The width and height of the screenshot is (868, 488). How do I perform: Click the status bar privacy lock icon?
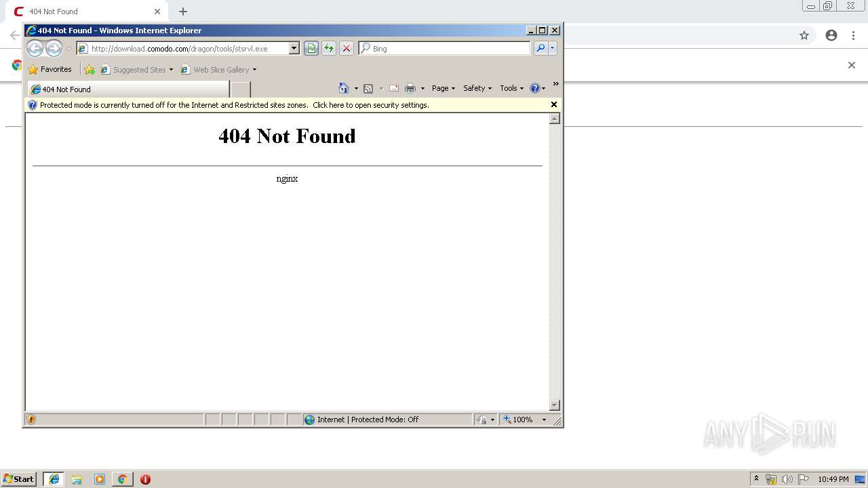(482, 420)
